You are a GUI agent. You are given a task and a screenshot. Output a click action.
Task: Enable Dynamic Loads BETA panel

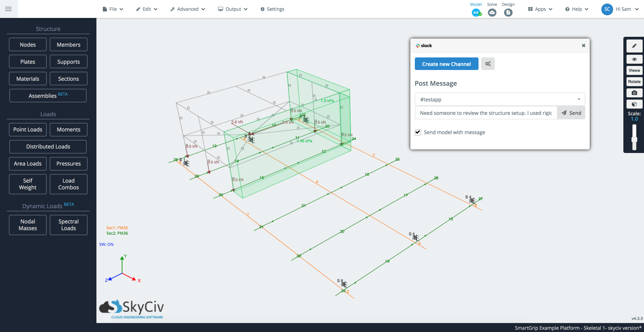(48, 205)
